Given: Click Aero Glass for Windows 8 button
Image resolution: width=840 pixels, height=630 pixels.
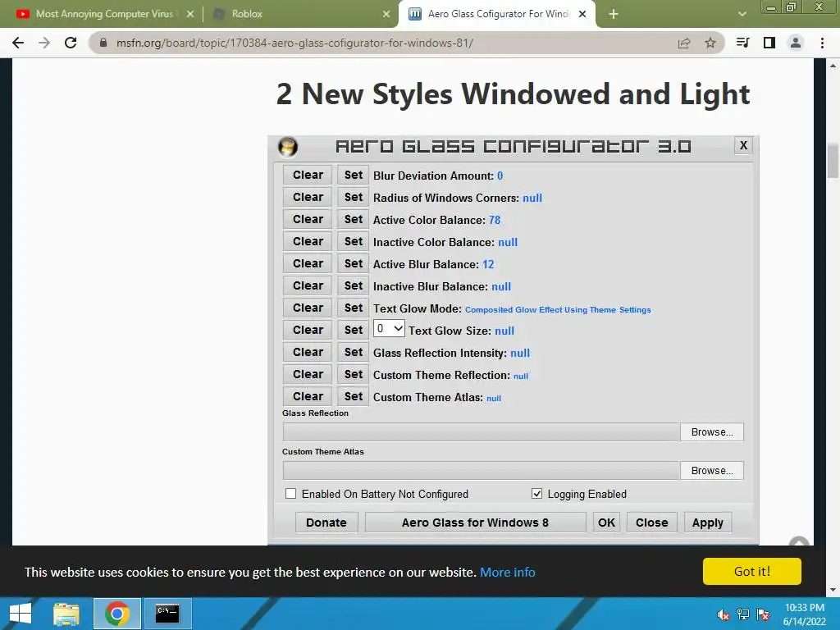Looking at the screenshot, I should (475, 523).
